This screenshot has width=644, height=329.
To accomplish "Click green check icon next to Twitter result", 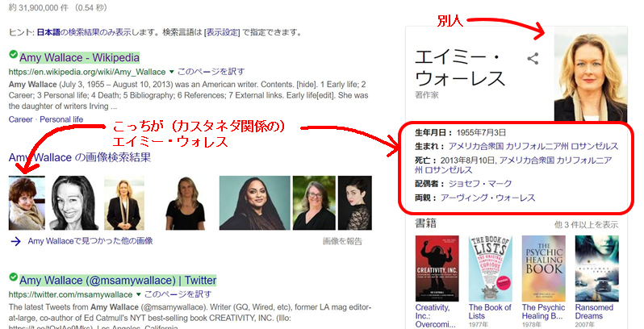I will (x=13, y=277).
